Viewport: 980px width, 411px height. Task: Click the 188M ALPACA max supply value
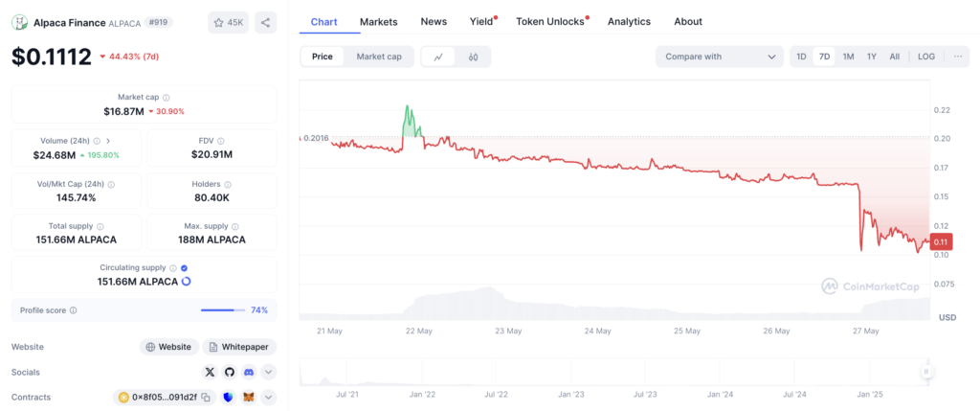(212, 240)
